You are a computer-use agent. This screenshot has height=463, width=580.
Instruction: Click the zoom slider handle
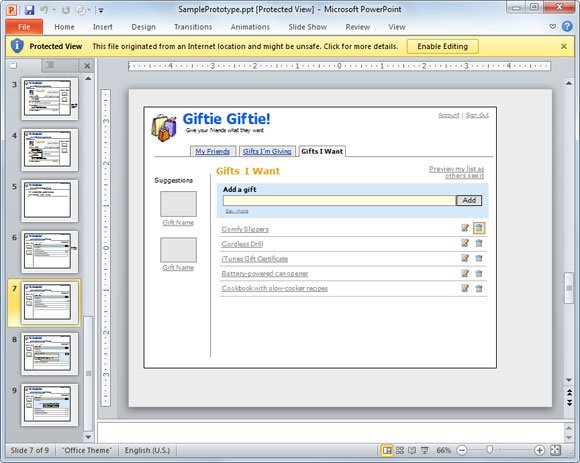490,450
